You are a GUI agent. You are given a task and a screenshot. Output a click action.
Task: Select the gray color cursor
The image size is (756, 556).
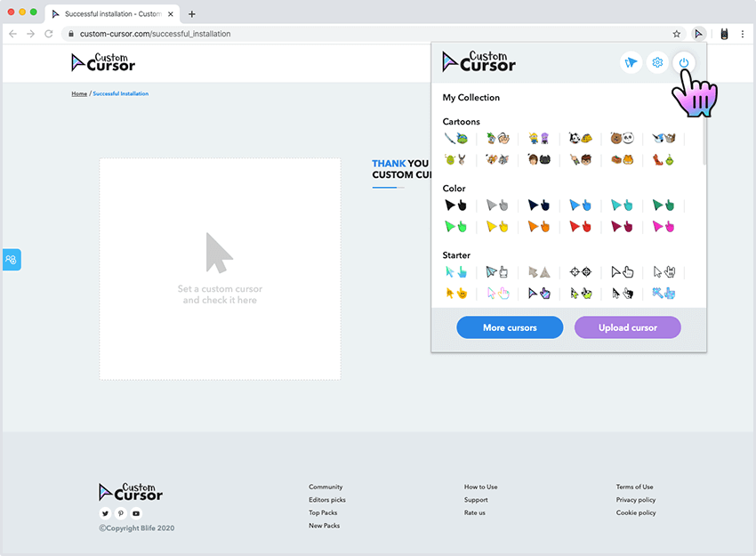(x=497, y=205)
